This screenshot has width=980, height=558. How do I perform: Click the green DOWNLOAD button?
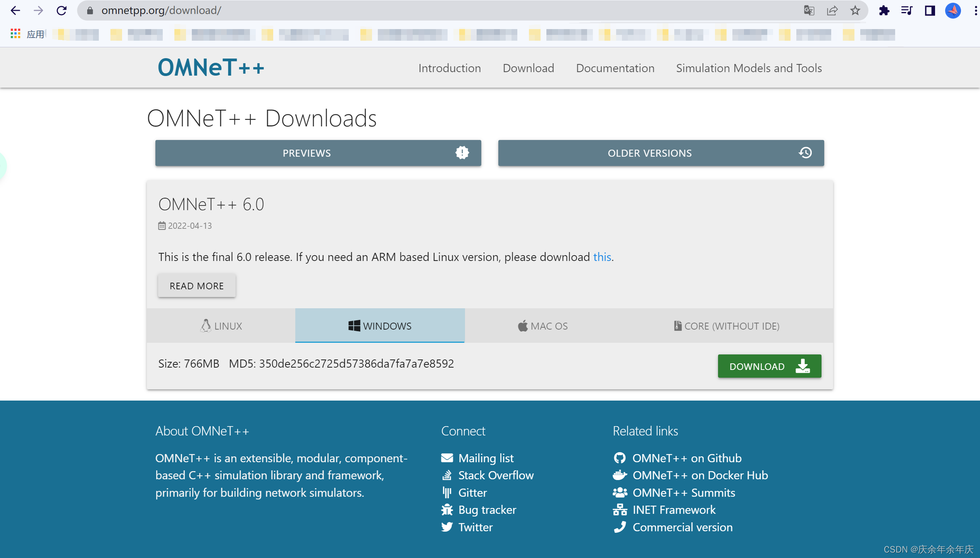coord(769,366)
